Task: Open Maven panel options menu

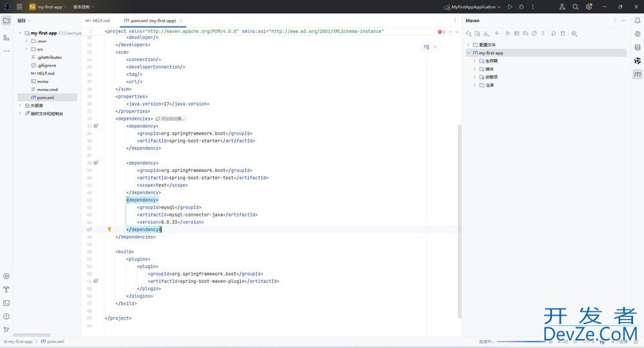Action: click(614, 21)
